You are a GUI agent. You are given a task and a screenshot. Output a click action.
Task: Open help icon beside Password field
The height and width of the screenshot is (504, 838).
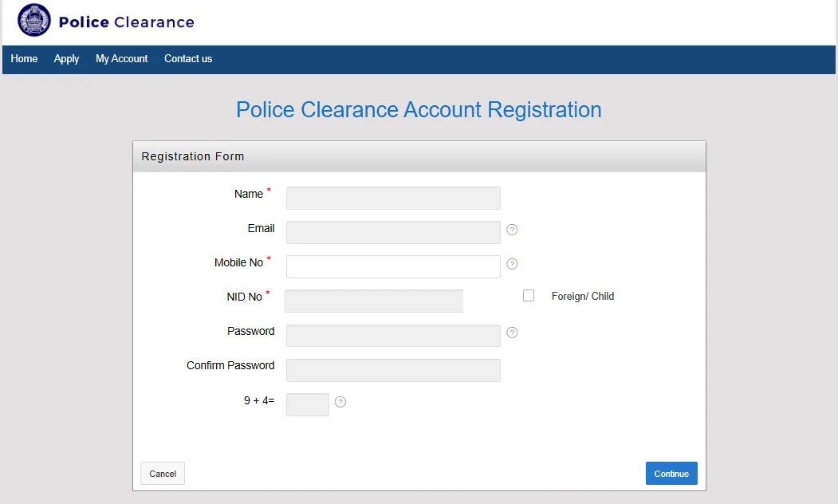(512, 333)
